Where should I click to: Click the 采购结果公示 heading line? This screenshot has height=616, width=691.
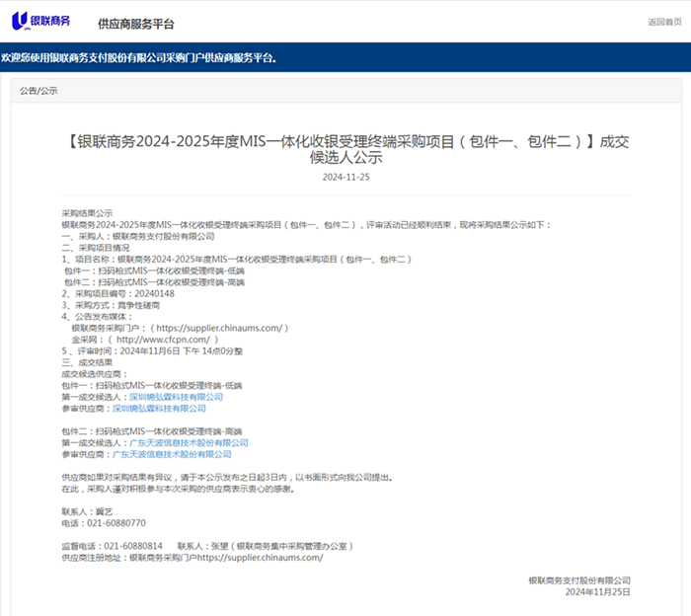coord(87,213)
